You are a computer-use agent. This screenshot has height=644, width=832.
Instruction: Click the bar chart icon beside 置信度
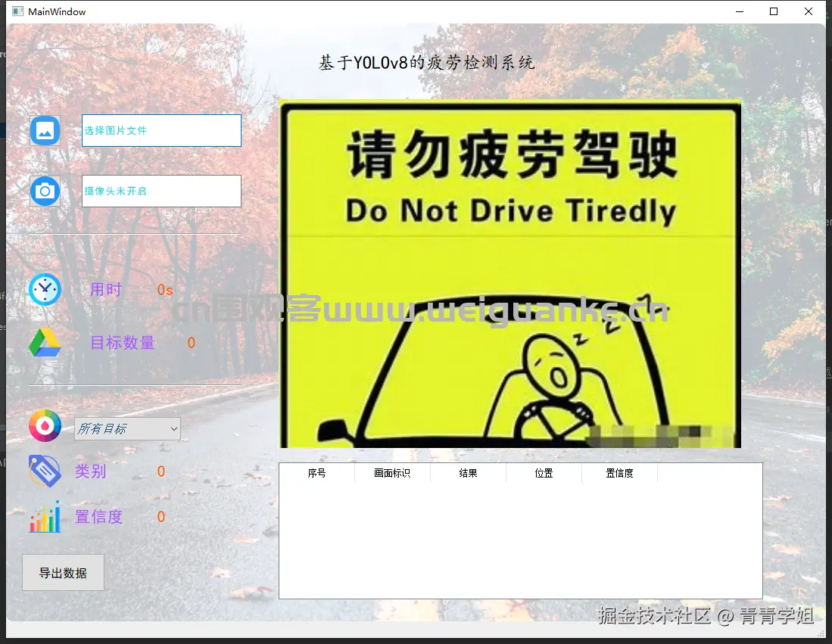click(x=45, y=516)
